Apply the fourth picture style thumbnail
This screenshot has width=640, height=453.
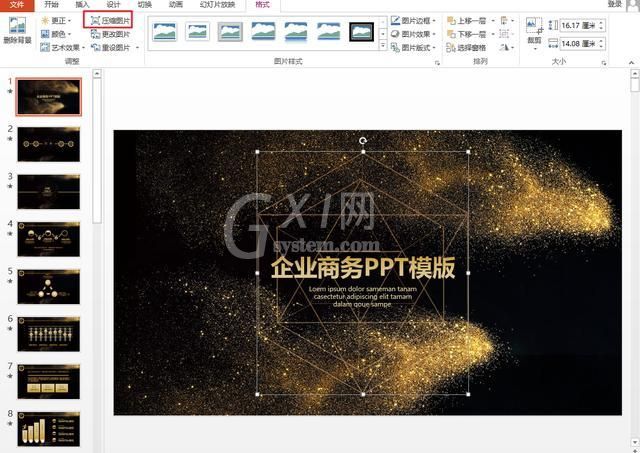(263, 32)
